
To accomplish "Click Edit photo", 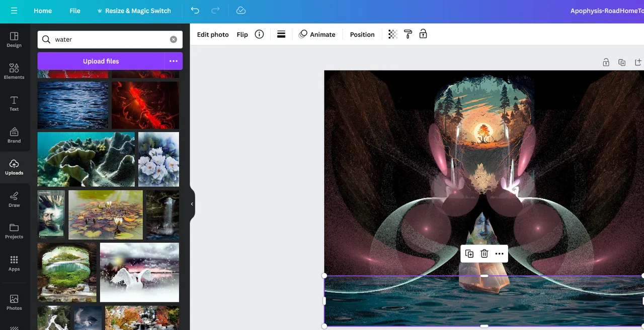I will pyautogui.click(x=213, y=34).
